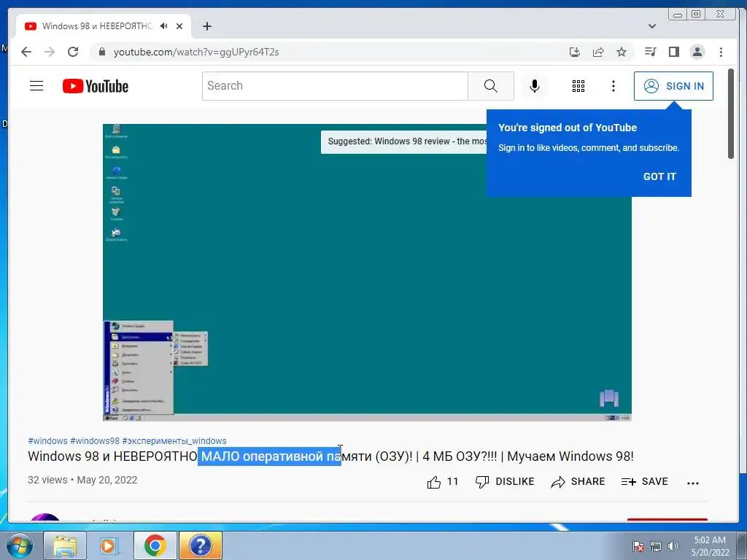Open the YouTube apps grid icon
Image resolution: width=747 pixels, height=560 pixels.
pyautogui.click(x=578, y=86)
